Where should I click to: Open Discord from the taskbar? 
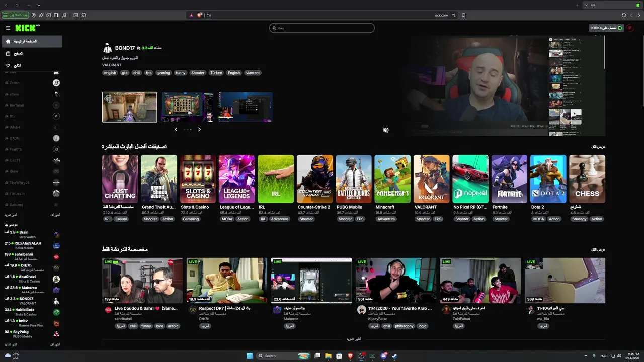click(x=384, y=356)
